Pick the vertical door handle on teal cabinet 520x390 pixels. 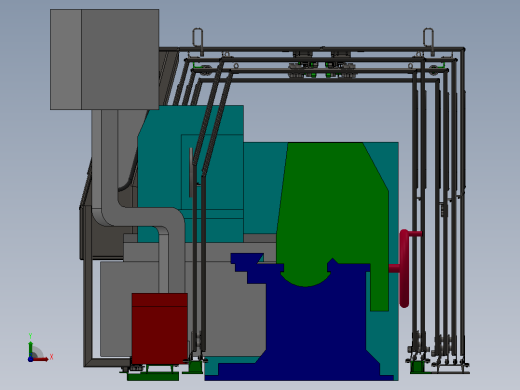(x=191, y=173)
